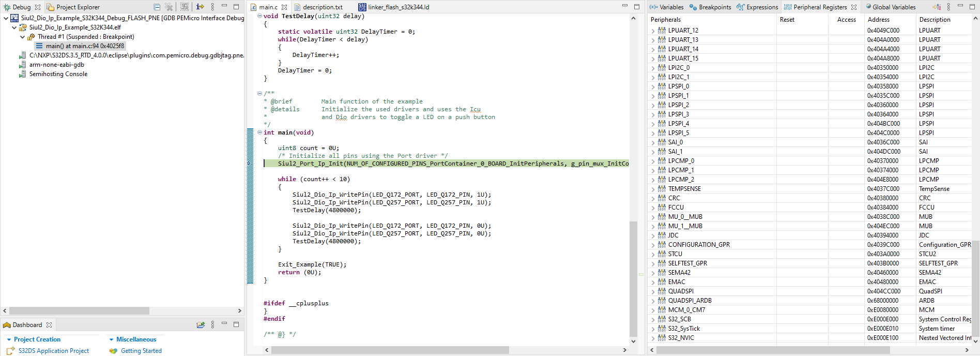
Task: Click STCU peripheral group icon
Action: [x=662, y=254]
